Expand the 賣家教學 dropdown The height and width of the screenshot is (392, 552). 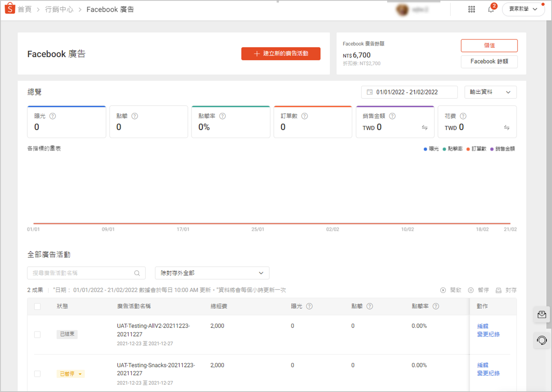click(523, 9)
